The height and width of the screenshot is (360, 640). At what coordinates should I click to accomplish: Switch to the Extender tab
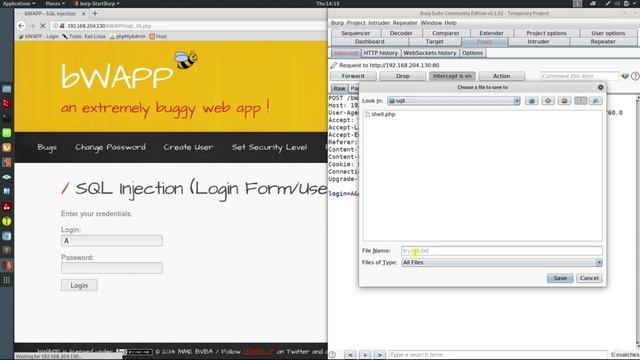click(491, 33)
